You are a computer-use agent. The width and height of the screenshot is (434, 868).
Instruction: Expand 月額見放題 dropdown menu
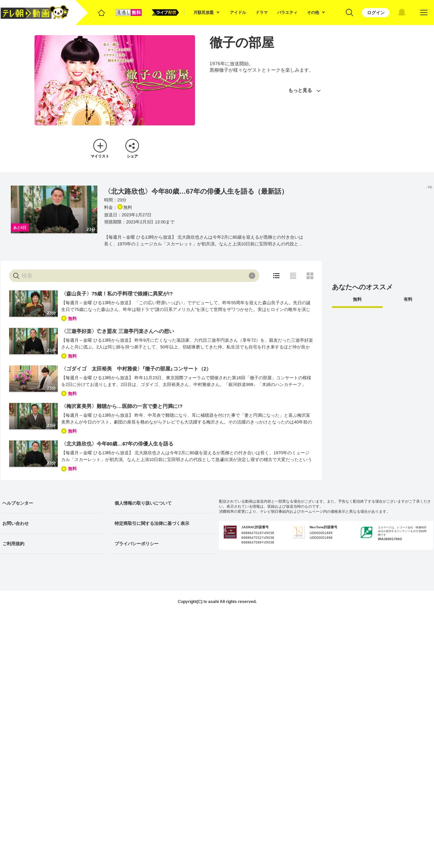[206, 13]
